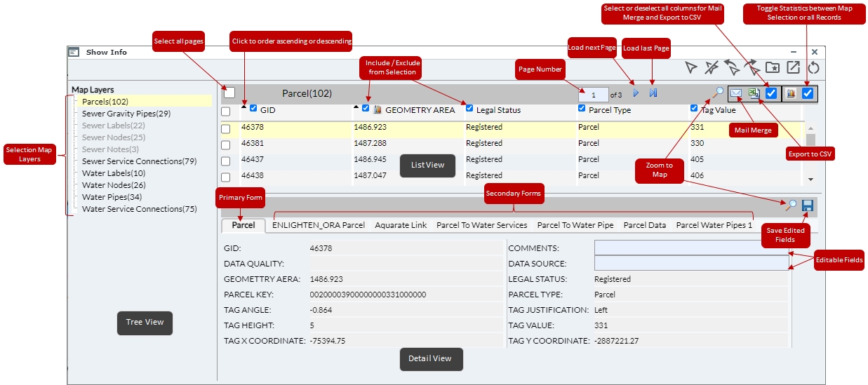This screenshot has height=385, width=868.
Task: Tick the select all pages checkbox
Action: tap(229, 93)
